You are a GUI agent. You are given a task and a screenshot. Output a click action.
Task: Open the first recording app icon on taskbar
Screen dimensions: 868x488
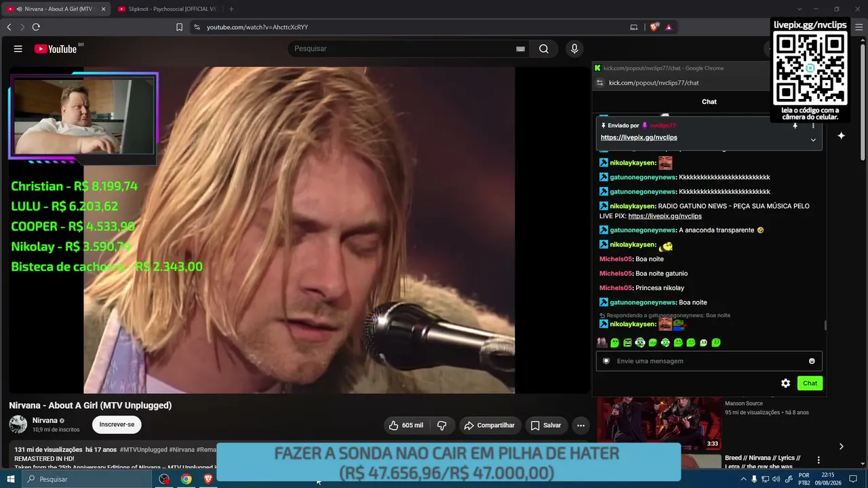click(x=164, y=479)
